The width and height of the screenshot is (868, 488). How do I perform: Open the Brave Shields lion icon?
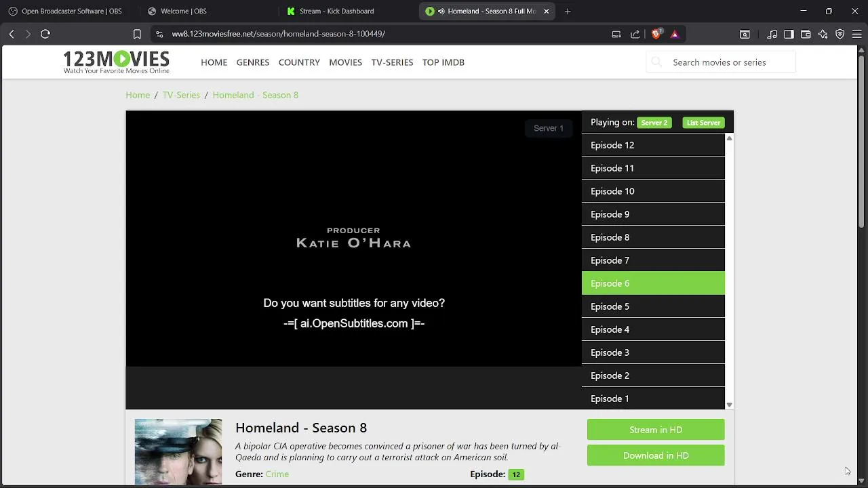point(656,34)
